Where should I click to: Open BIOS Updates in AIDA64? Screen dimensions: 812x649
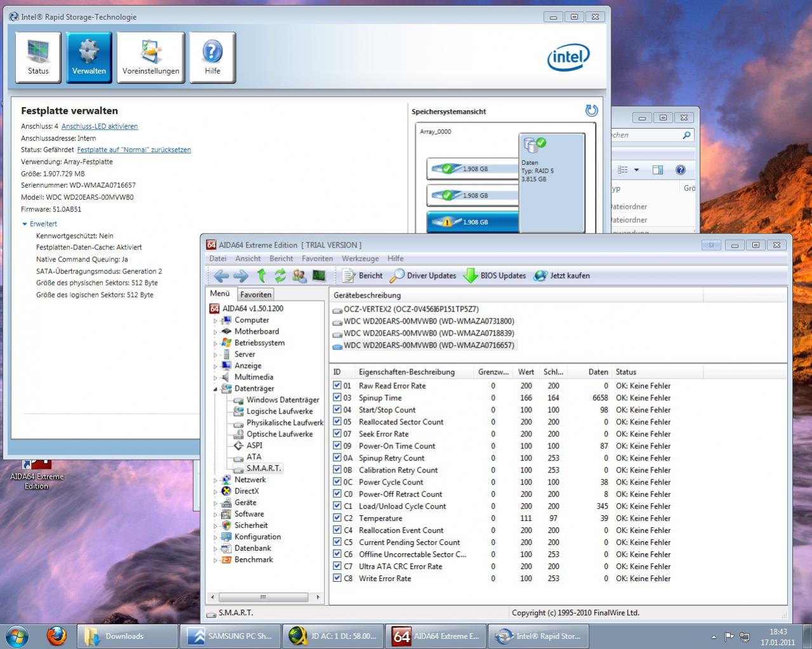click(x=495, y=275)
